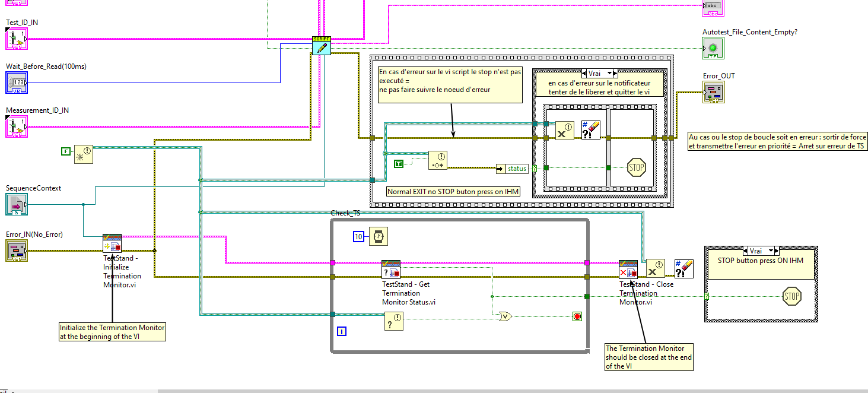
Task: Click the Error_IN(No_Error) label text
Action: pos(34,234)
